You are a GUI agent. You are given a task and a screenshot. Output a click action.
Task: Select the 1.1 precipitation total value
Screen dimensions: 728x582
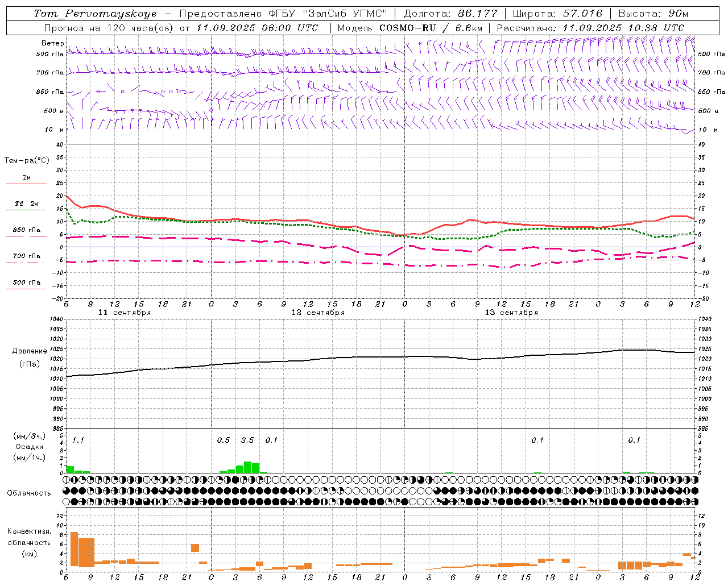78,440
